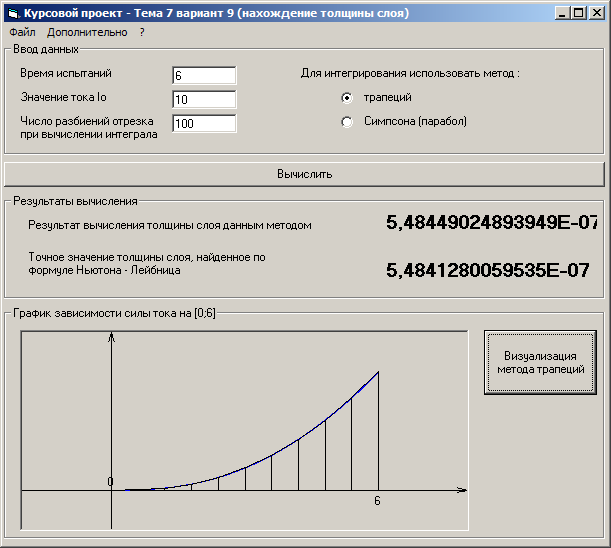Minimize the Курсовой проект window
The height and width of the screenshot is (548, 611).
pos(564,13)
